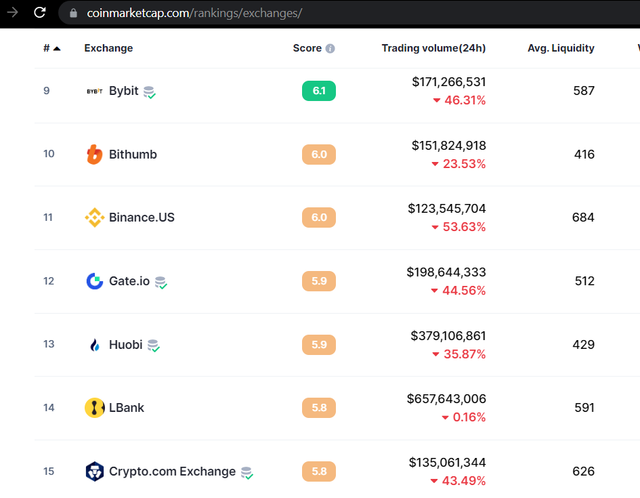Click the Gate.io logo

click(95, 281)
